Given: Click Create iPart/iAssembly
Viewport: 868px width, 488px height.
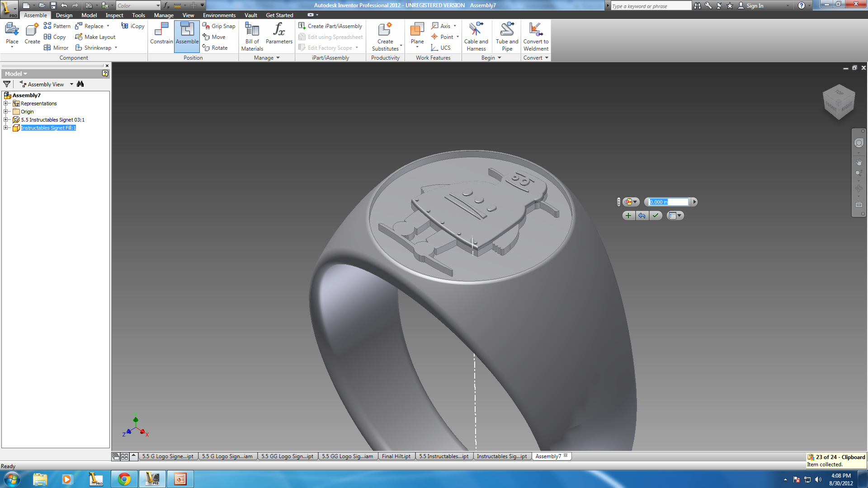Looking at the screenshot, I should pos(330,26).
